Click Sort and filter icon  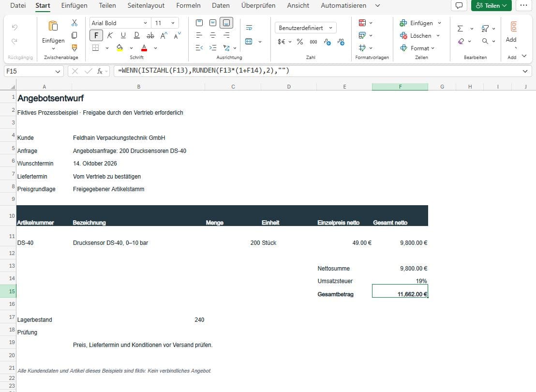(485, 29)
